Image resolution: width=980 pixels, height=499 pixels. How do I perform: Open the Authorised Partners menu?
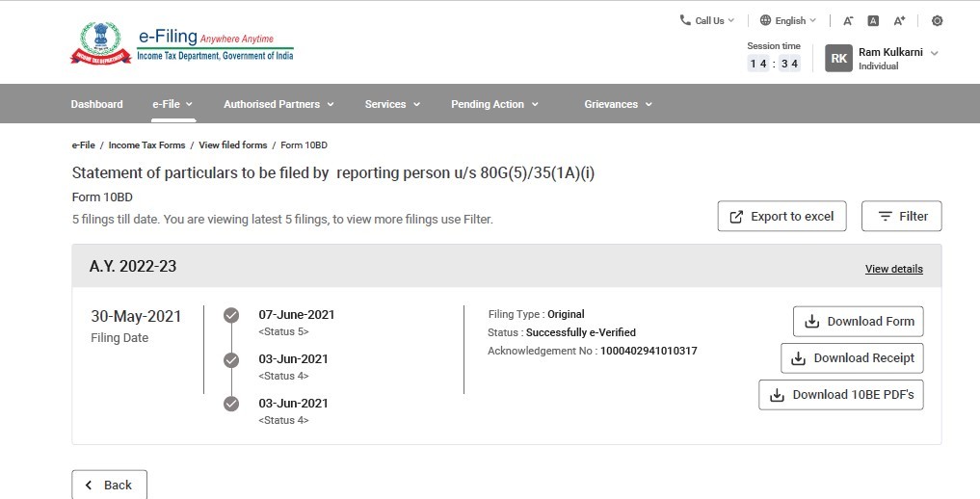278,104
